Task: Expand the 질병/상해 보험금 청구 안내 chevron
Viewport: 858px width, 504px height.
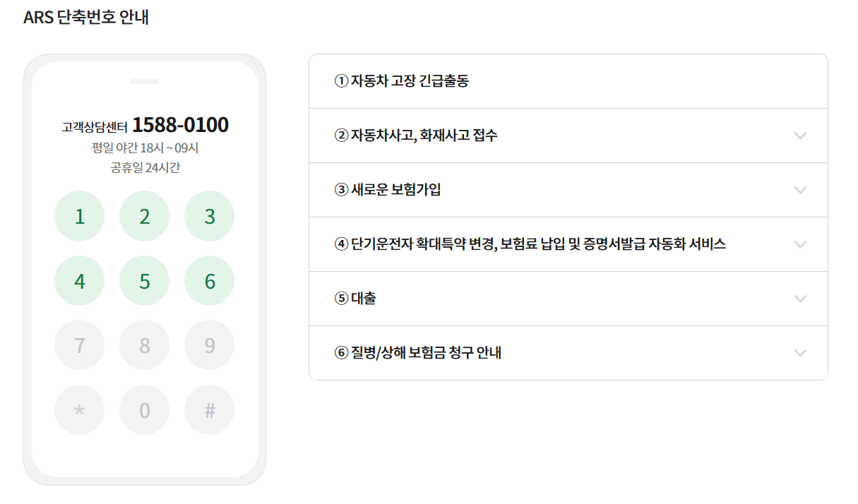Action: point(800,353)
